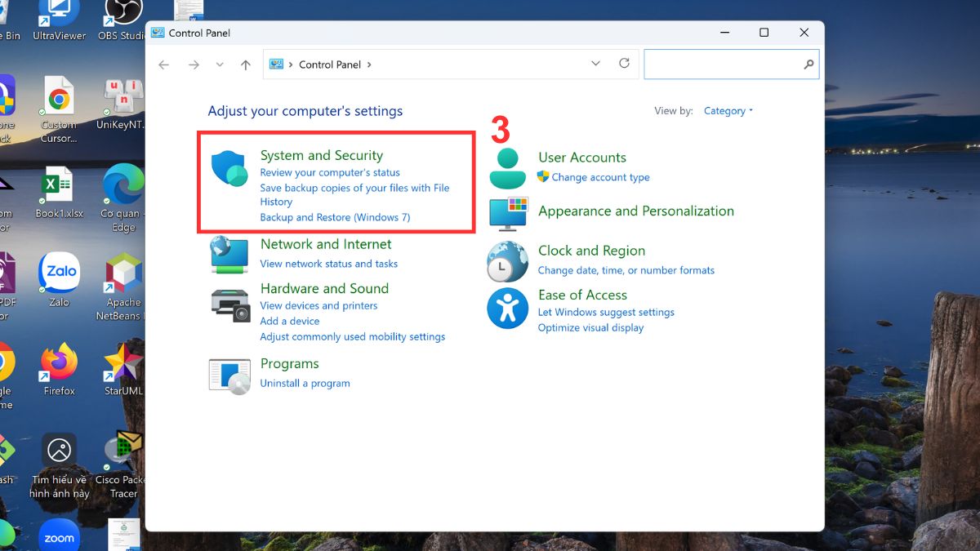Click the Programs category icon
Image resolution: width=980 pixels, height=551 pixels.
pyautogui.click(x=229, y=375)
